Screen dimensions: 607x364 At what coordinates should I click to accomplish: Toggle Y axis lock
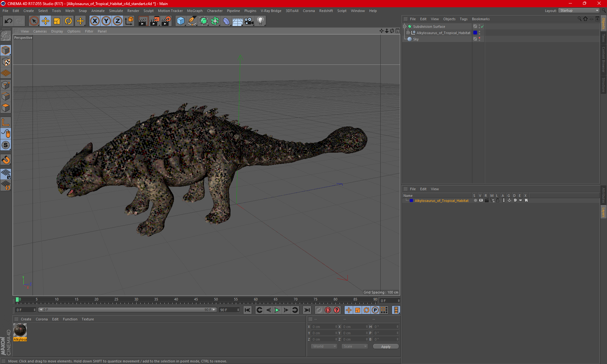coord(106,21)
